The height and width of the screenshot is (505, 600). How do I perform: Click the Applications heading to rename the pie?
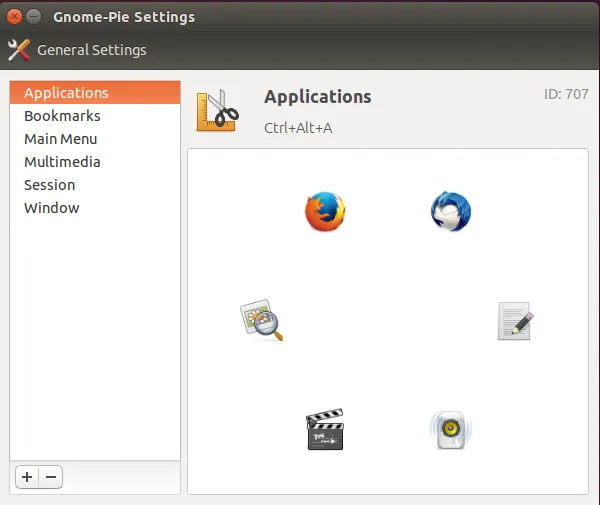tap(317, 97)
